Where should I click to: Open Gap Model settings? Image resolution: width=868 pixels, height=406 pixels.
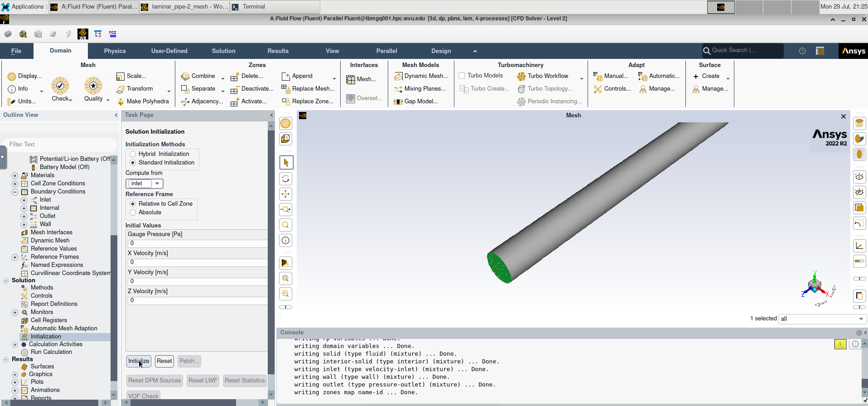[x=416, y=101]
